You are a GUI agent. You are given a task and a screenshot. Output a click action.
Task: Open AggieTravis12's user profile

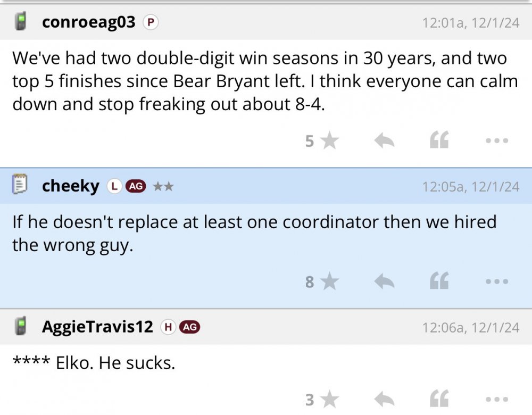point(97,327)
